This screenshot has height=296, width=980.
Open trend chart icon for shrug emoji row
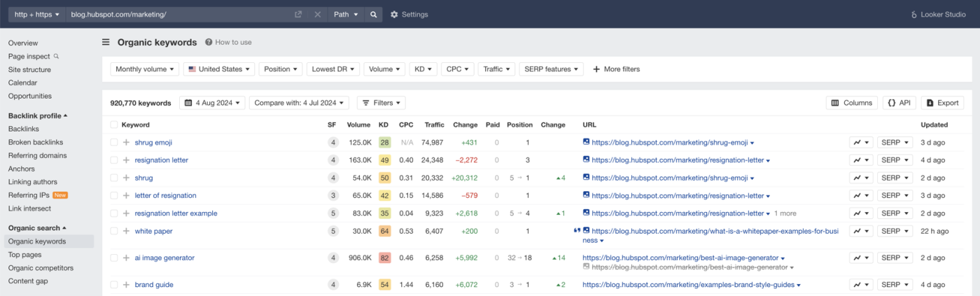[860, 142]
